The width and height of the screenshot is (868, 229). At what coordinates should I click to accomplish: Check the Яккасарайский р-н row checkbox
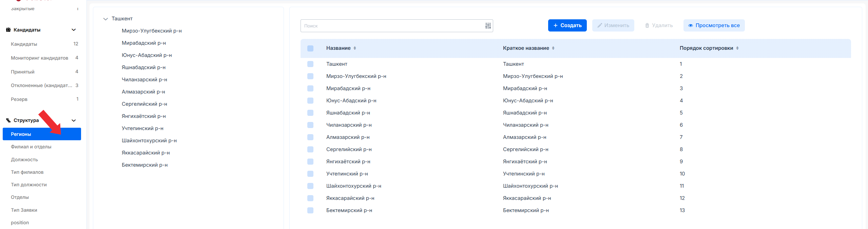point(310,198)
